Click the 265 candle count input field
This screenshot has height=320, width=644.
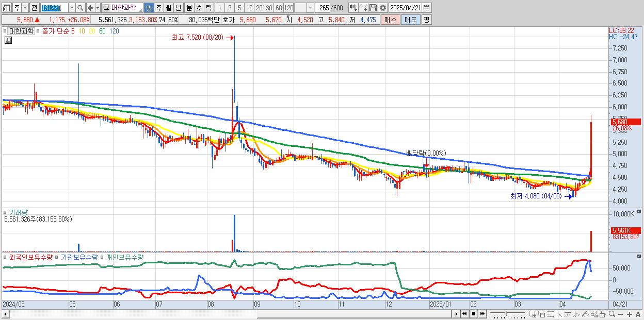coord(323,8)
